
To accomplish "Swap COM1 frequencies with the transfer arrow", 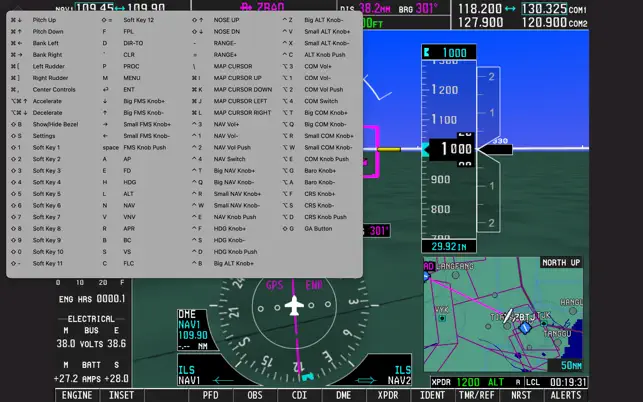I will pyautogui.click(x=510, y=9).
